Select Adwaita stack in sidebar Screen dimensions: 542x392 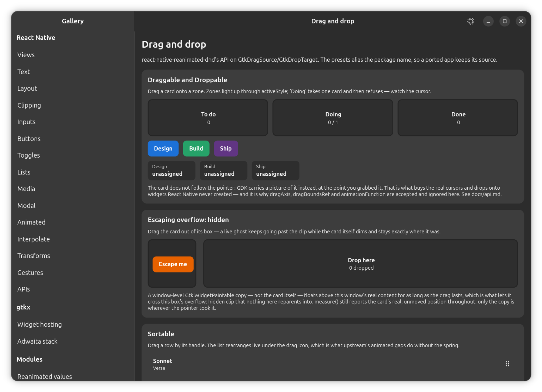click(x=73, y=341)
